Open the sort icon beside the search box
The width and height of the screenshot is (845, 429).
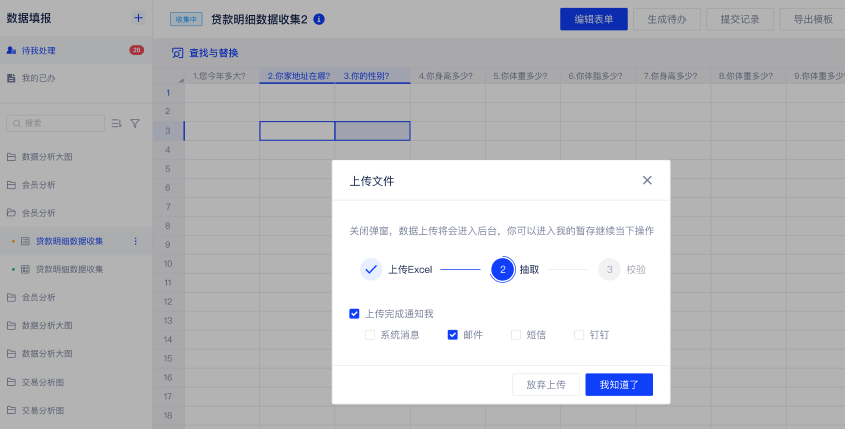coord(117,123)
